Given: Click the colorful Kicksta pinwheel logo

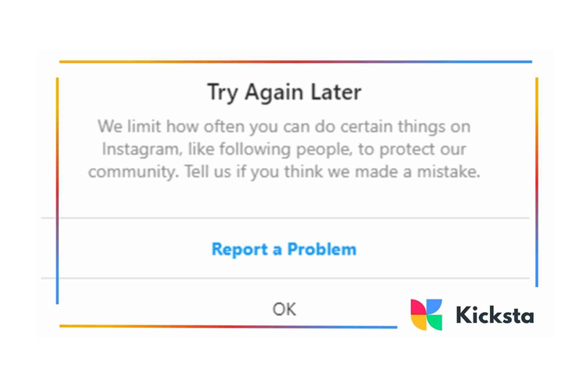Looking at the screenshot, I should [426, 314].
